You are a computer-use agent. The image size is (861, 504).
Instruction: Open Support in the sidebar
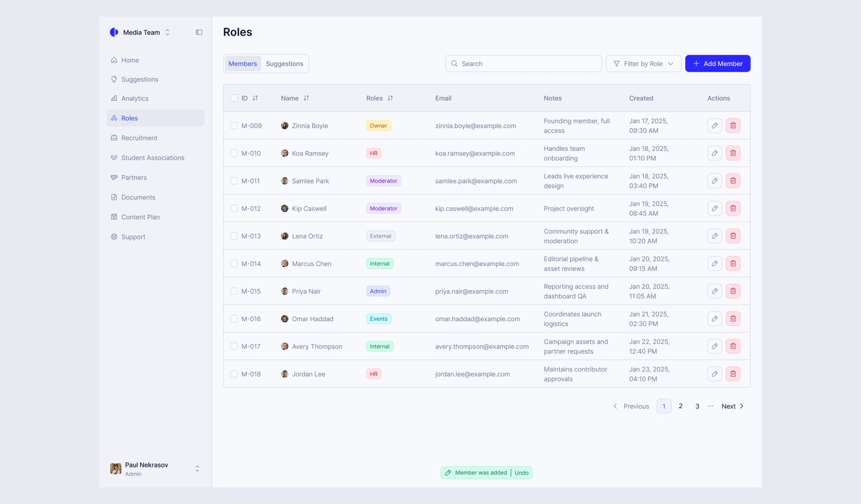point(156,237)
